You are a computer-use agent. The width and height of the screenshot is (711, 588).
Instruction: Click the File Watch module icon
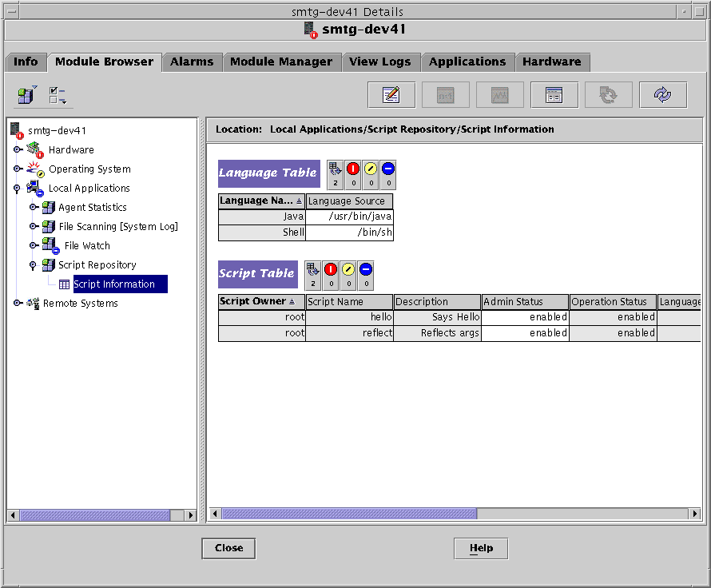[x=50, y=246]
